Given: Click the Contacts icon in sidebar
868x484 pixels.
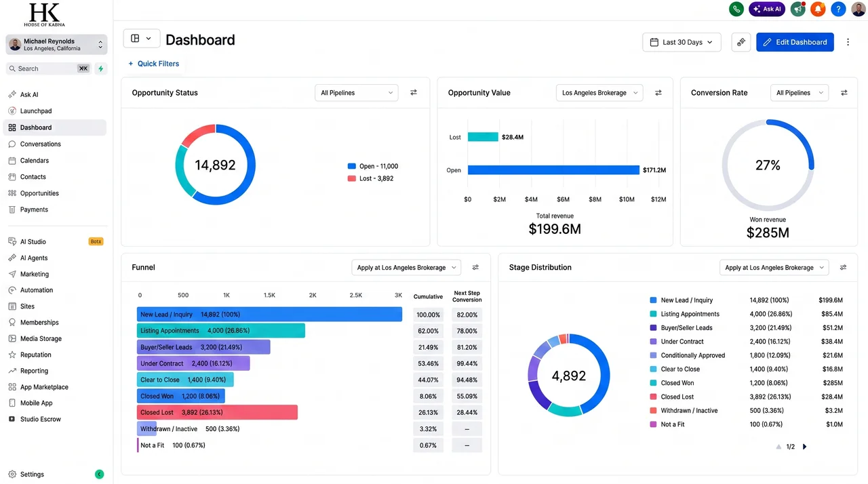Looking at the screenshot, I should (12, 177).
